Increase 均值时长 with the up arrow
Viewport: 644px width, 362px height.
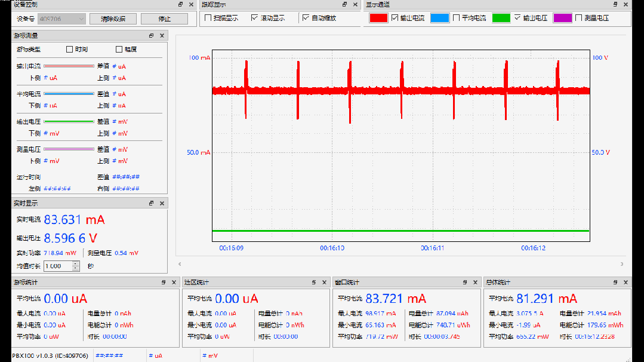pyautogui.click(x=76, y=263)
